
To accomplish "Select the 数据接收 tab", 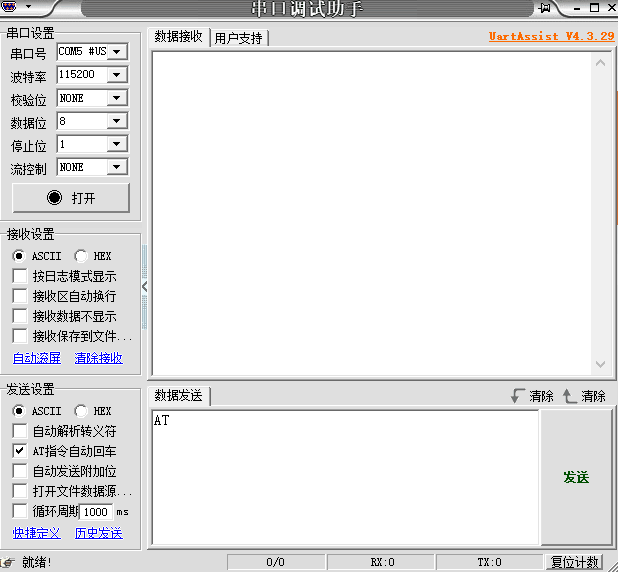I will 179,37.
